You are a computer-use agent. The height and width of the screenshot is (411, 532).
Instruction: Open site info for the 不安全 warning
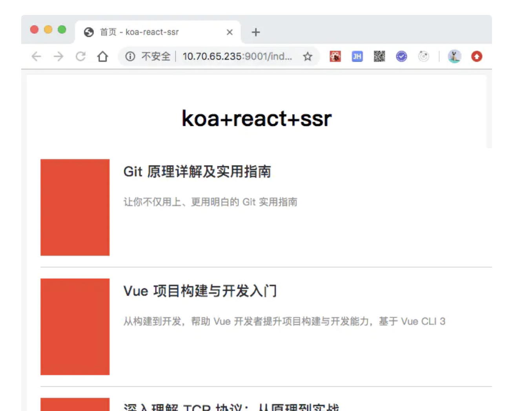click(x=130, y=56)
